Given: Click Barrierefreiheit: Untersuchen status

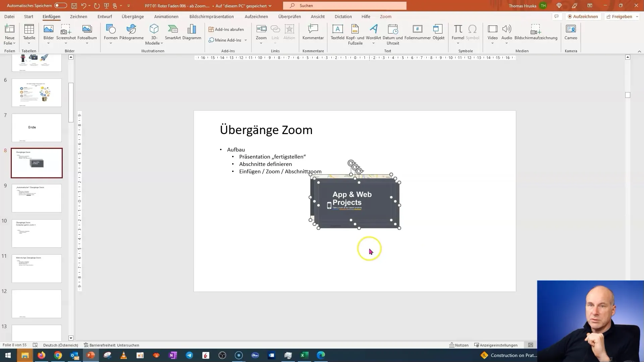Looking at the screenshot, I should (111, 345).
